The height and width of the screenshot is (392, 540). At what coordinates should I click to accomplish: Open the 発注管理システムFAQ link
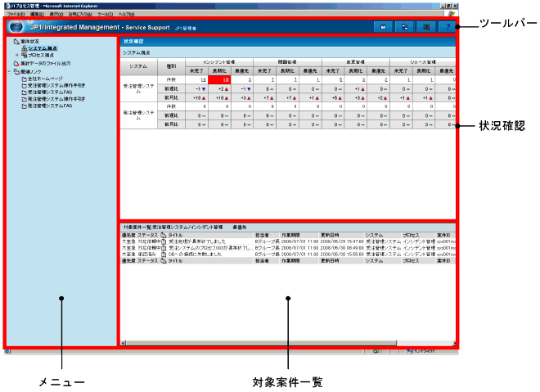pos(50,106)
